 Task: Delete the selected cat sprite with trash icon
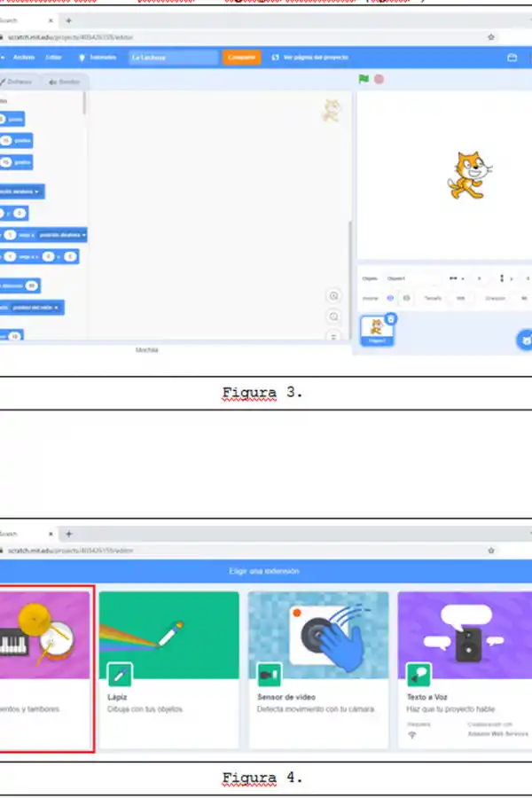point(391,318)
